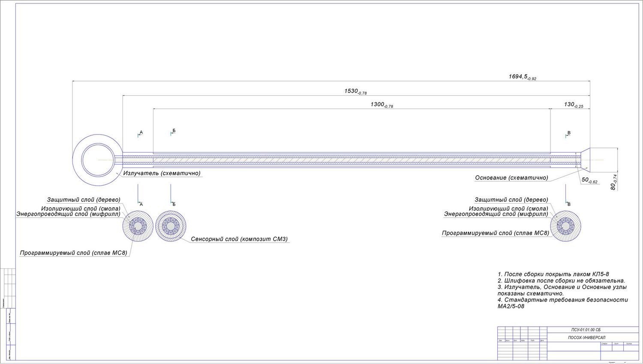
Task: Click the vertical 80 dimension text
Action: tap(614, 182)
